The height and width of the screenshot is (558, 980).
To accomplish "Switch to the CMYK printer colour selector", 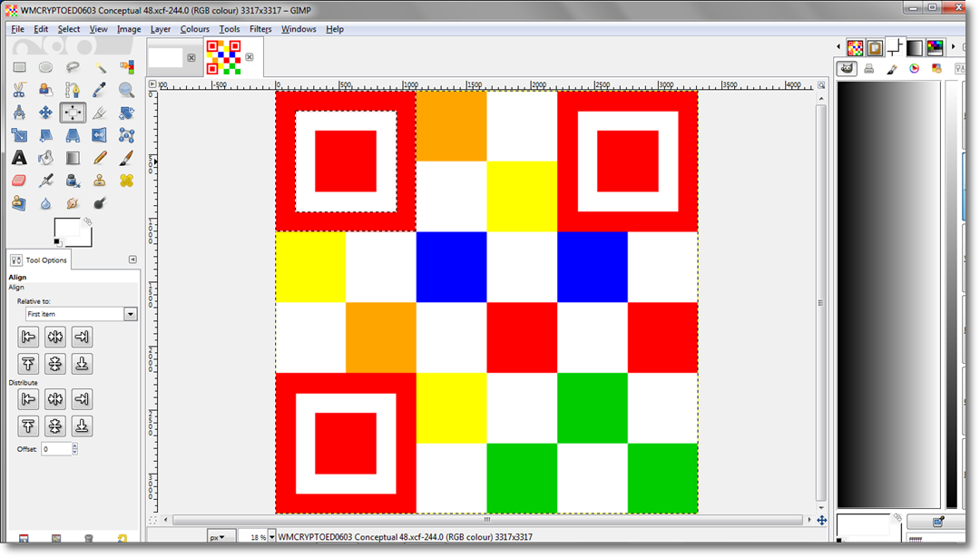I will point(868,69).
